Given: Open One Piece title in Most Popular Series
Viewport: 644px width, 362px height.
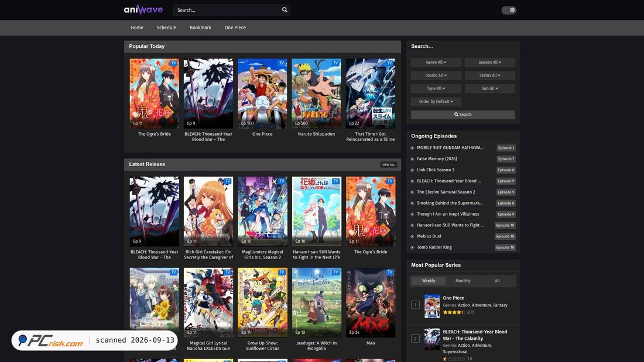Looking at the screenshot, I should pyautogui.click(x=453, y=298).
